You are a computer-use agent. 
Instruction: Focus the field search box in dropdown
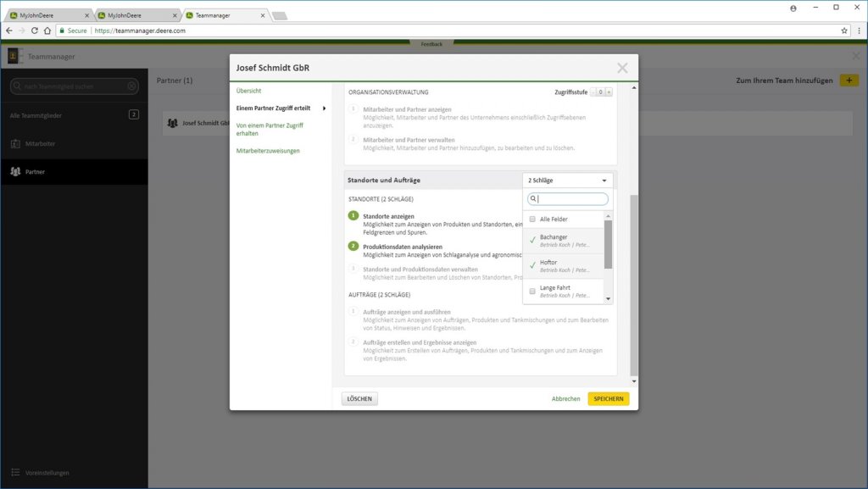568,198
